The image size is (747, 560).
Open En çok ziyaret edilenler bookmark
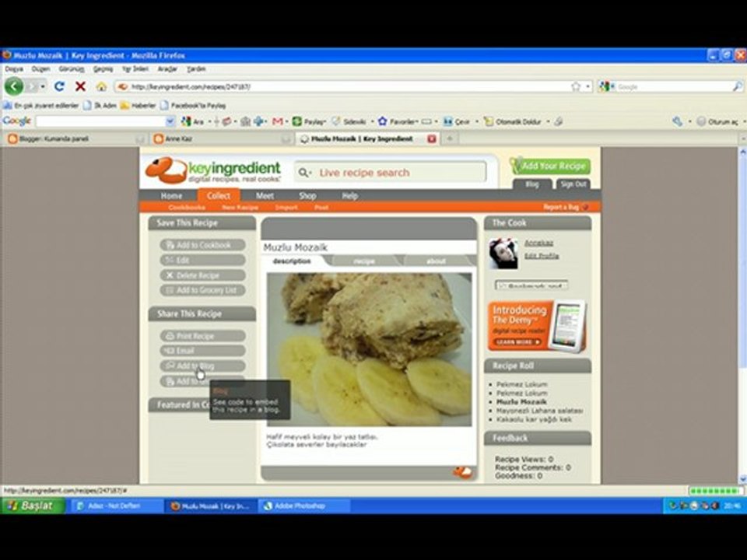[41, 105]
